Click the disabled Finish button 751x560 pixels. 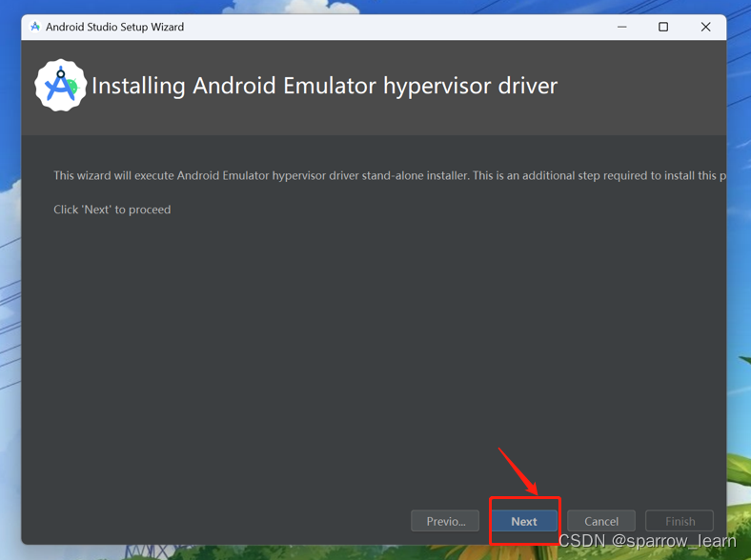click(x=680, y=521)
